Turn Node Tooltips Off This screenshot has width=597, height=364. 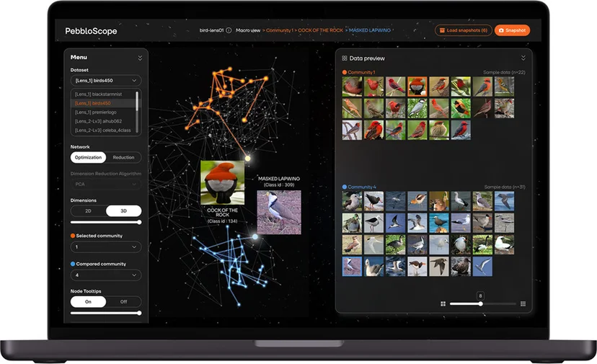(123, 301)
